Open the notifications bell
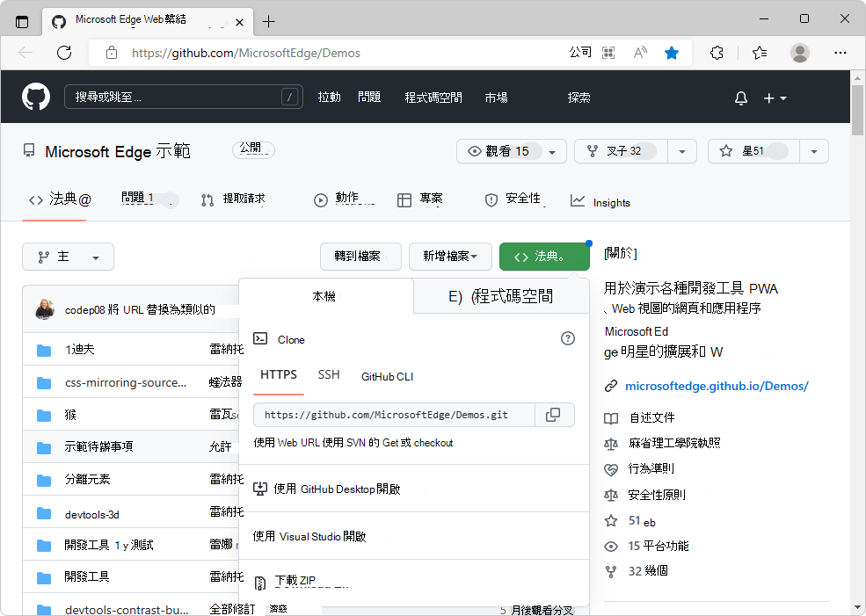866x616 pixels. (740, 98)
